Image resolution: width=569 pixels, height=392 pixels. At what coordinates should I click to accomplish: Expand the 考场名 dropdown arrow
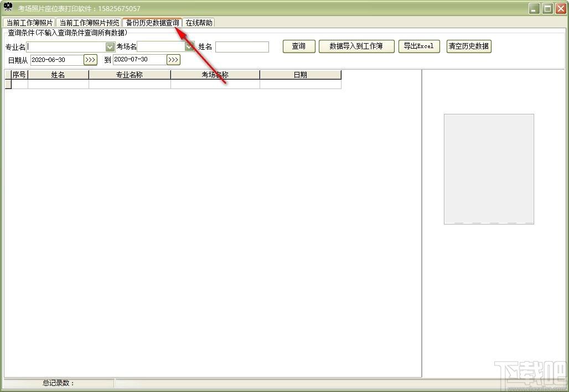(189, 46)
